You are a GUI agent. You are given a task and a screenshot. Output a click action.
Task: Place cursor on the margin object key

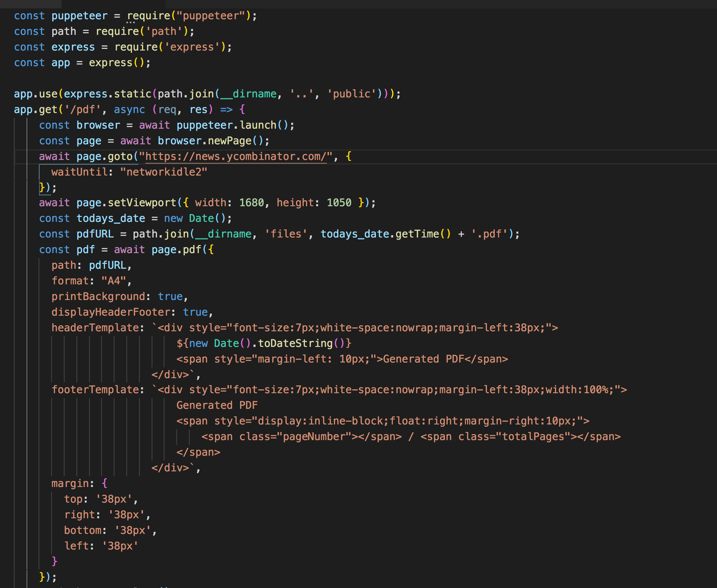pyautogui.click(x=72, y=483)
